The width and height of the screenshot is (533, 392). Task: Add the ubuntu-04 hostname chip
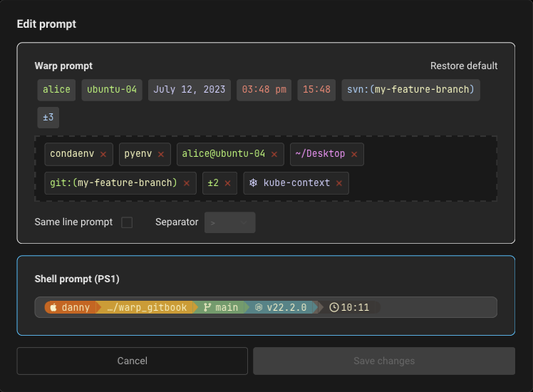coord(112,90)
